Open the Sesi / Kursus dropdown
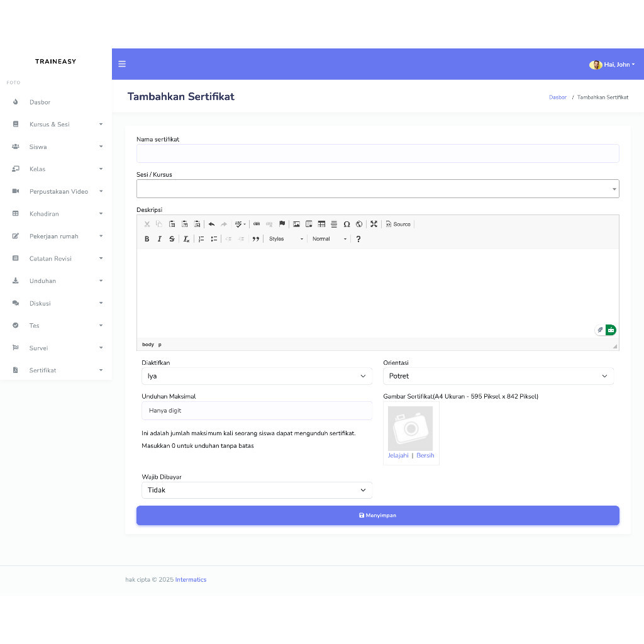 [x=377, y=189]
